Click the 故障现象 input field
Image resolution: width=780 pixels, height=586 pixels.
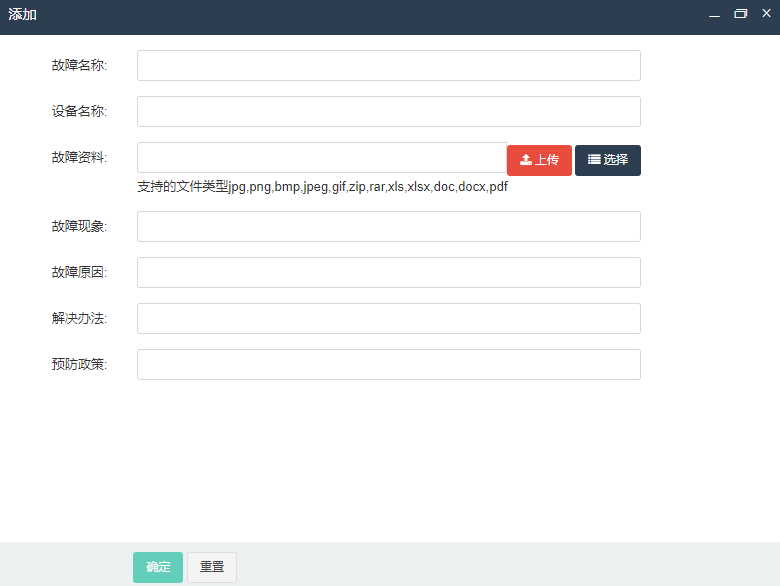(389, 226)
